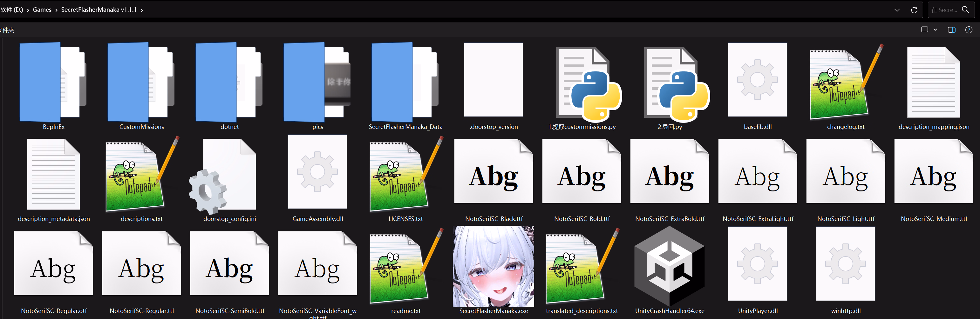Go to SecretFlasherManaka v1.1.1 breadcrumb segment
Image resolution: width=980 pixels, height=319 pixels.
click(99, 10)
